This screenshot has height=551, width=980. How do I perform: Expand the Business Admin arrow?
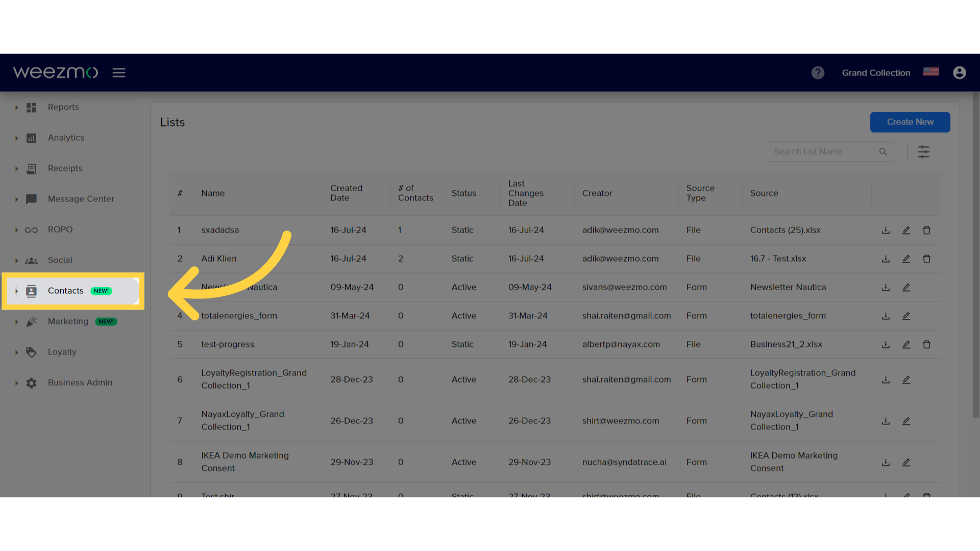(16, 383)
